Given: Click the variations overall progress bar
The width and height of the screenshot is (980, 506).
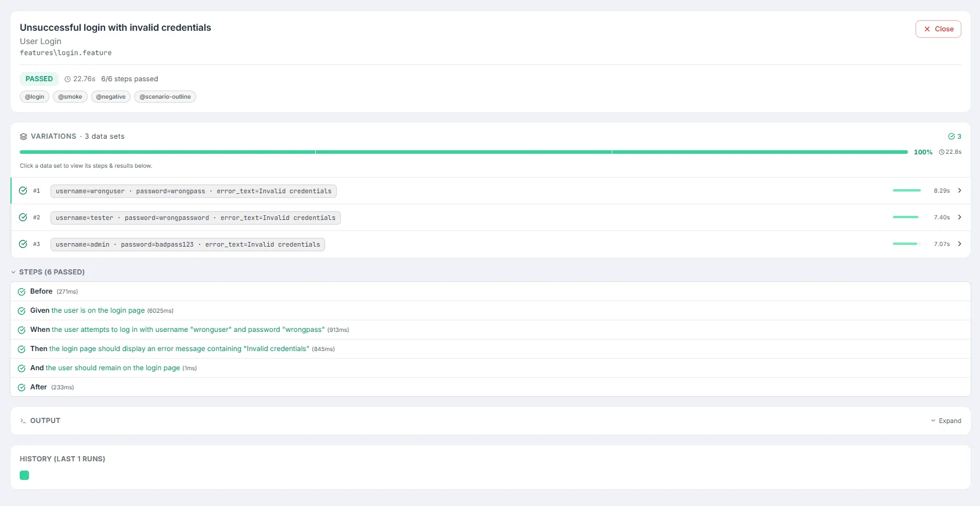Looking at the screenshot, I should pyautogui.click(x=464, y=152).
